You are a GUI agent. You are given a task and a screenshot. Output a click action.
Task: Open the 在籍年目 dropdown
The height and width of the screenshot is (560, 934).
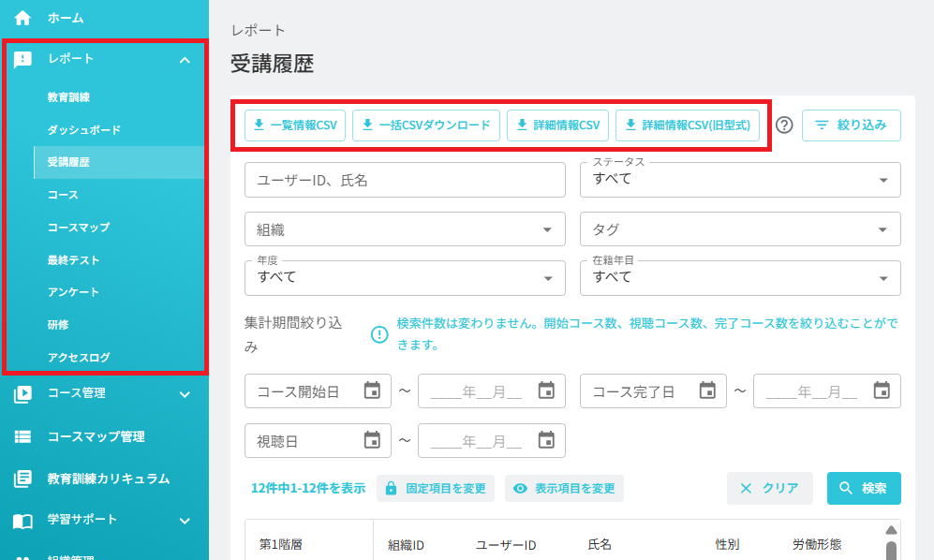coord(740,278)
